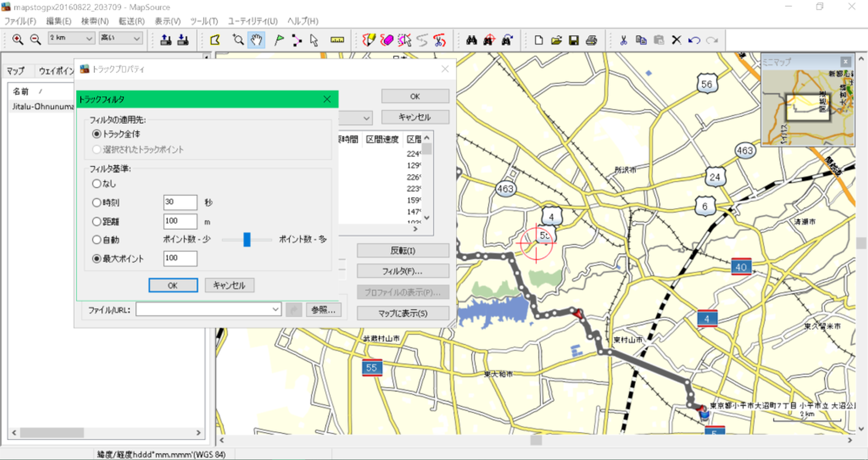
Task: Click the open file folder icon
Action: pos(556,40)
